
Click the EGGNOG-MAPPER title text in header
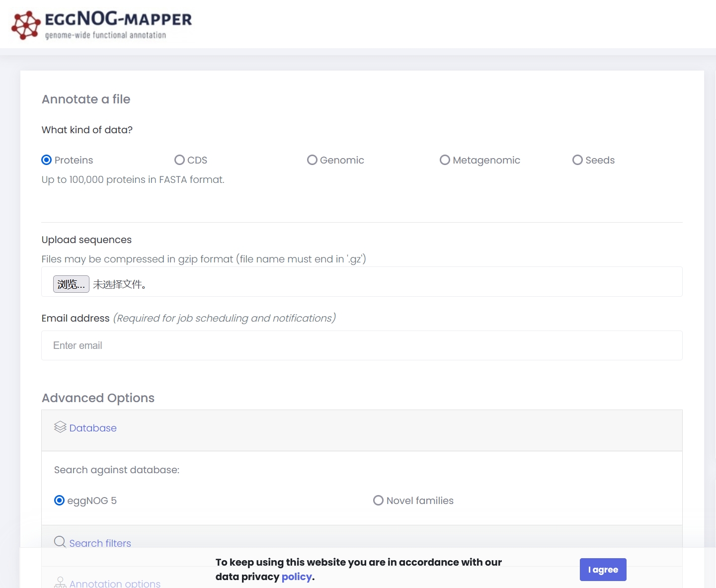pos(118,19)
